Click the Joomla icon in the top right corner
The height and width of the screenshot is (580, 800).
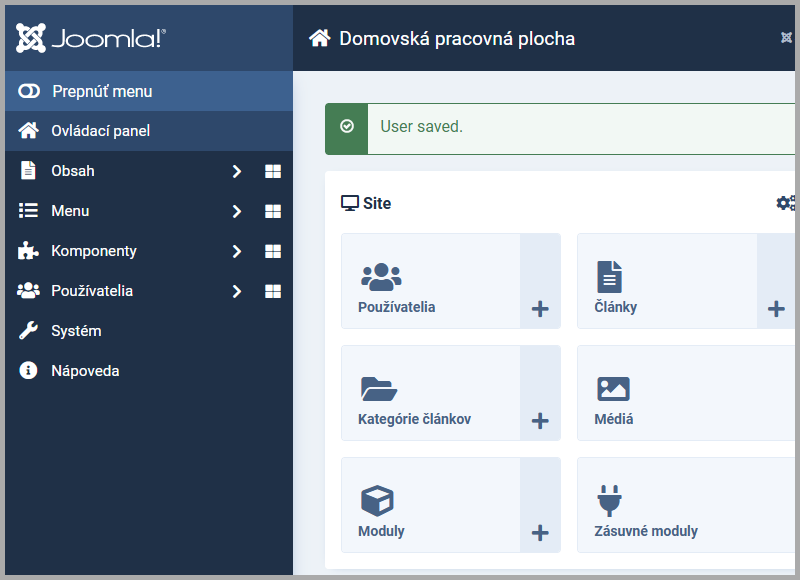coord(788,38)
